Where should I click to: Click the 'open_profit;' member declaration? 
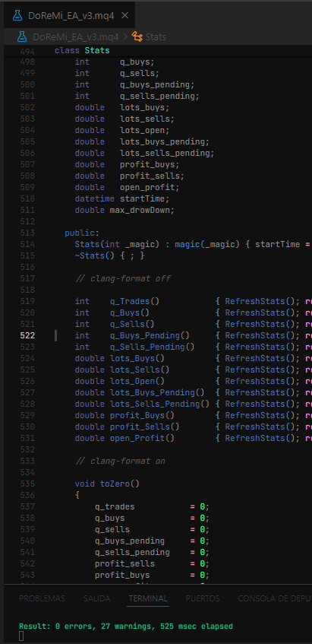coord(150,187)
